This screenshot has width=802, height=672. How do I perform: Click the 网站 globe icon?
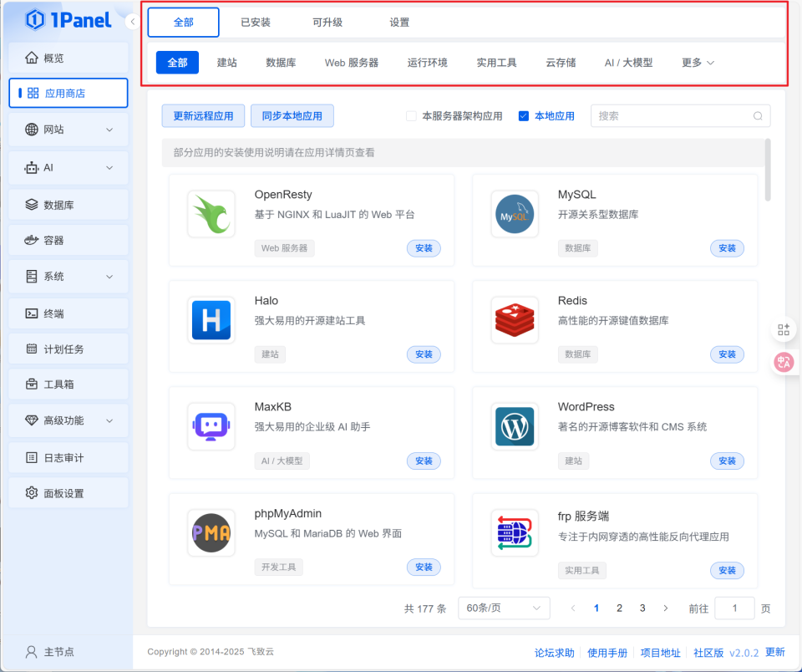(x=32, y=130)
